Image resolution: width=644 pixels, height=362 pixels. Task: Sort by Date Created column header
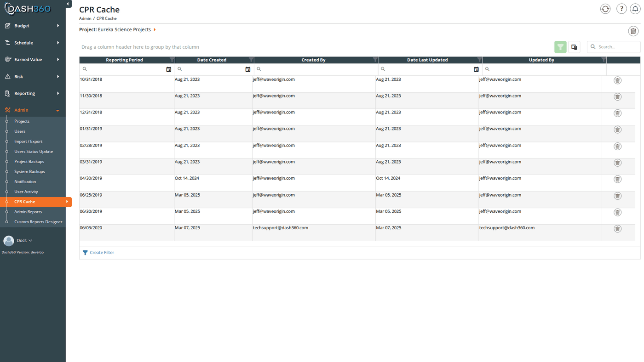click(212, 60)
